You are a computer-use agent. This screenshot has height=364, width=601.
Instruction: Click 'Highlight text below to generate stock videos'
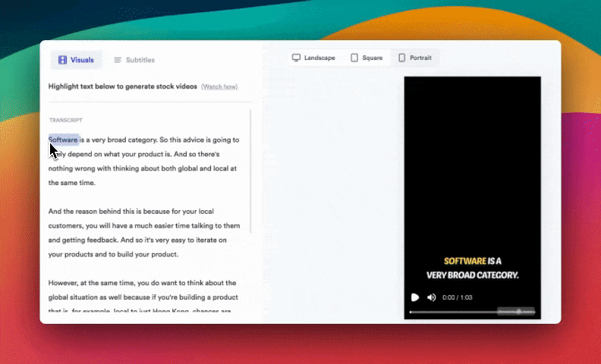[x=123, y=86]
